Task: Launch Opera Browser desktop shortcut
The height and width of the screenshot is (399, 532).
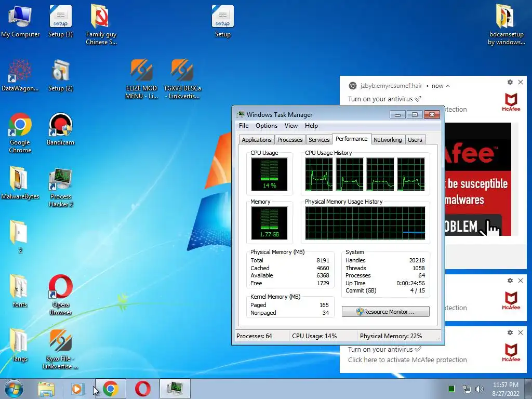Action: [60, 295]
